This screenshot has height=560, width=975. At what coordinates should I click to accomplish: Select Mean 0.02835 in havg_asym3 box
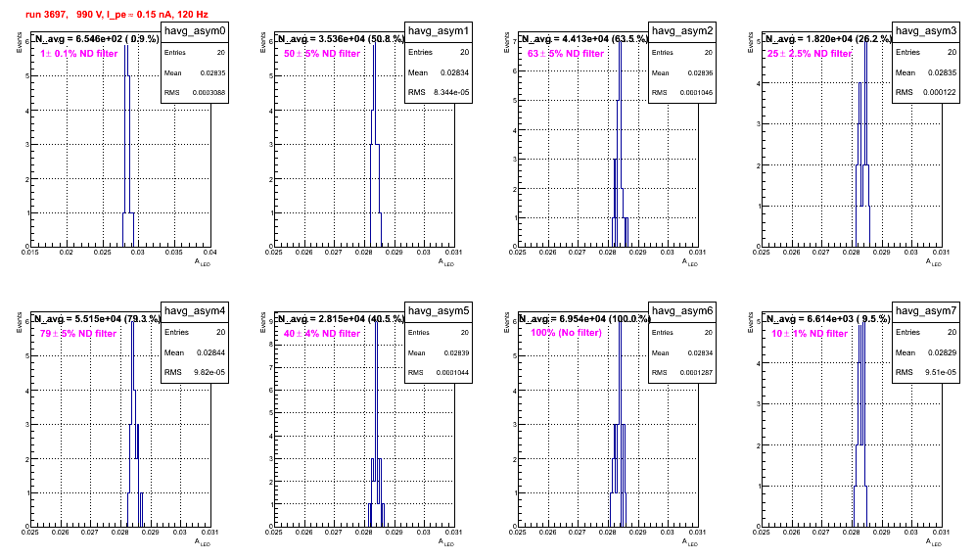pyautogui.click(x=943, y=72)
